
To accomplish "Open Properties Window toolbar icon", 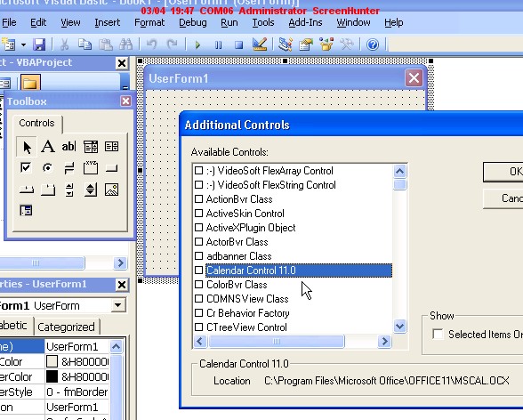I will 306,44.
